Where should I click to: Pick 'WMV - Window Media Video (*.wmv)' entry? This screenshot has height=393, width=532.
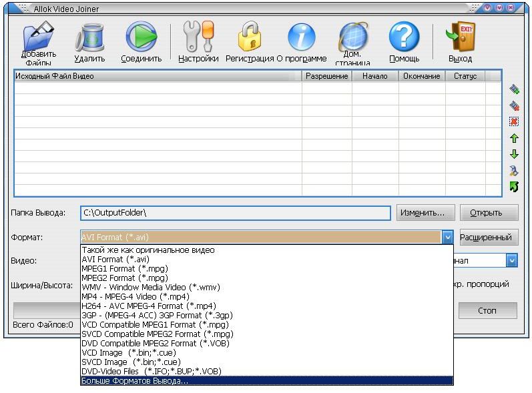(x=150, y=287)
